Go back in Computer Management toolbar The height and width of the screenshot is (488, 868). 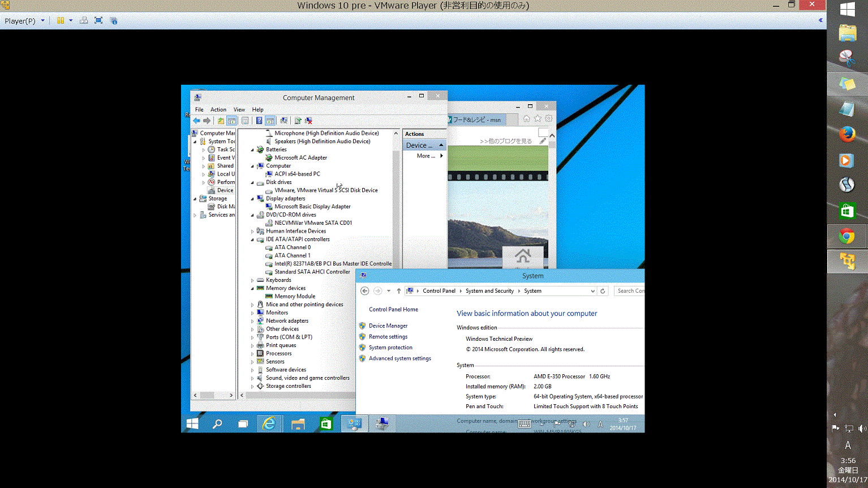[x=196, y=121]
